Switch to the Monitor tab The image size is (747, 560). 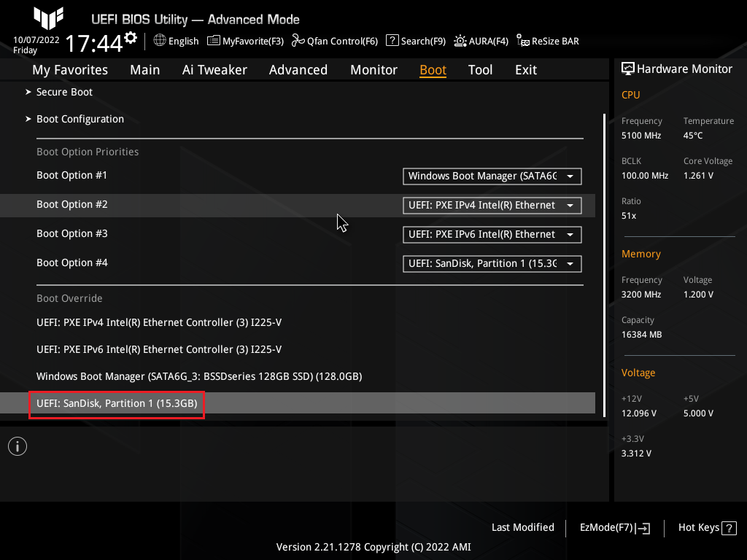click(373, 70)
